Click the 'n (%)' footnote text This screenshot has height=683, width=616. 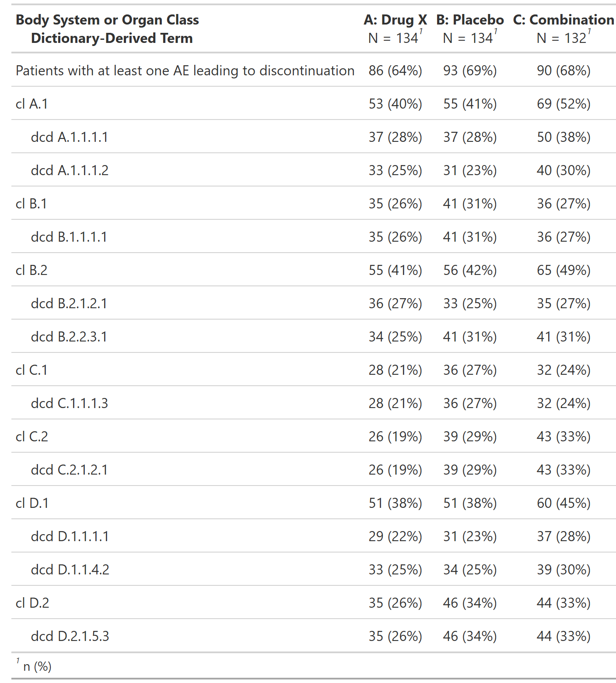pos(37,667)
